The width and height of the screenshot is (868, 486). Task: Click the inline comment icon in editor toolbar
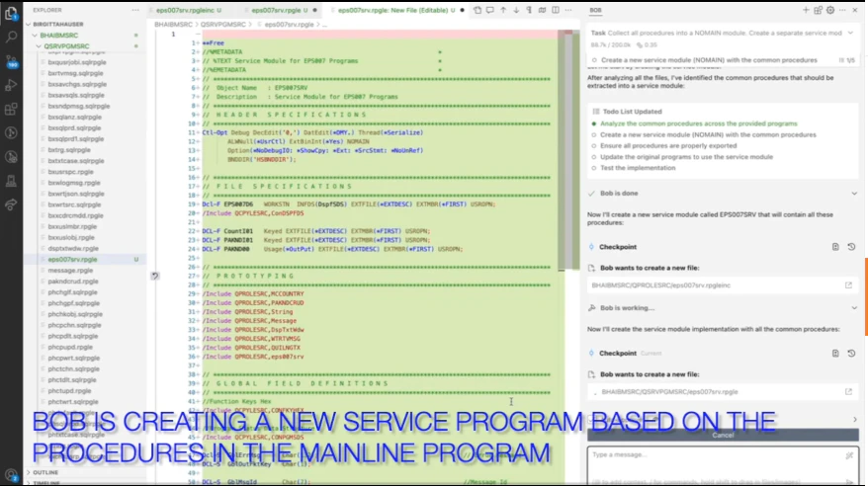click(x=490, y=10)
